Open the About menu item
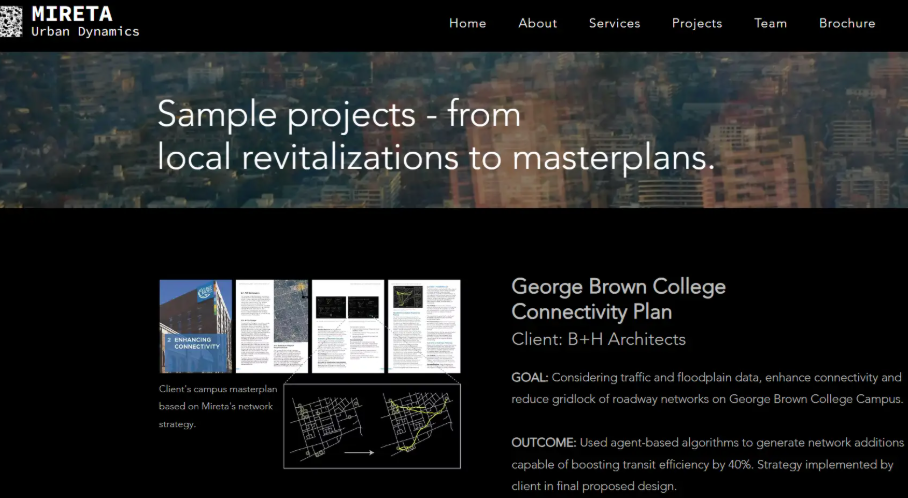This screenshot has height=498, width=908. point(537,23)
